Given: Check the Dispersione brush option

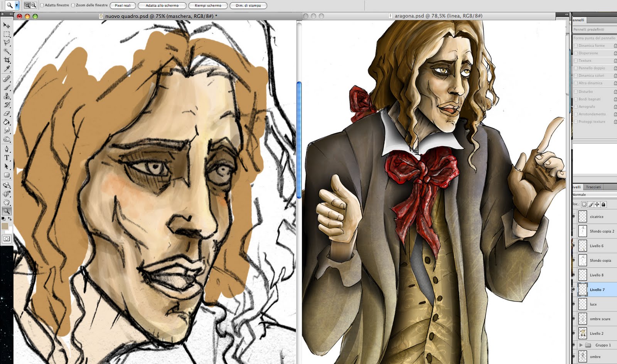Looking at the screenshot, I should [x=576, y=53].
